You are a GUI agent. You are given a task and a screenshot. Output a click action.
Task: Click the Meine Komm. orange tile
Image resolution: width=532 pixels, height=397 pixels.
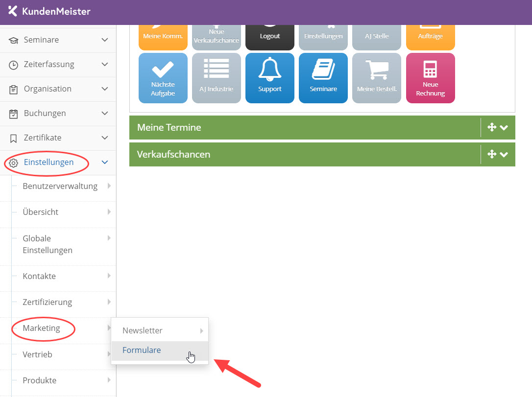[x=163, y=37]
